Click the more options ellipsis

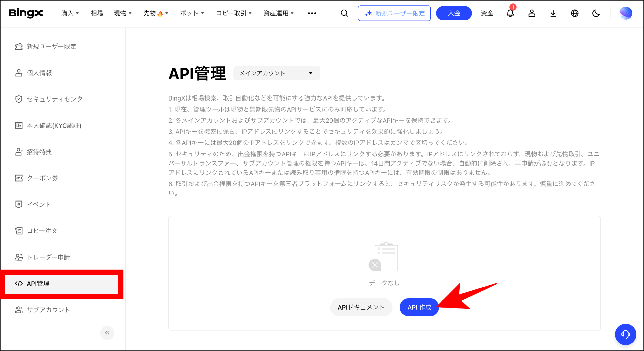point(312,13)
